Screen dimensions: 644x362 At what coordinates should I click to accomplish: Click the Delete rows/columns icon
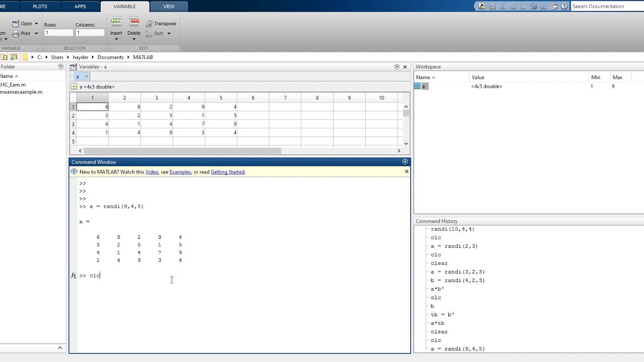click(x=134, y=22)
